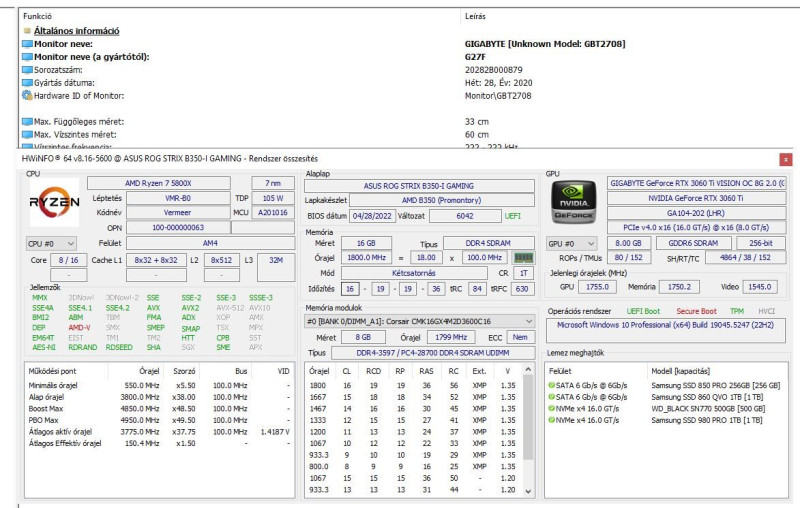Click the AVX2 feature flag

(x=190, y=308)
